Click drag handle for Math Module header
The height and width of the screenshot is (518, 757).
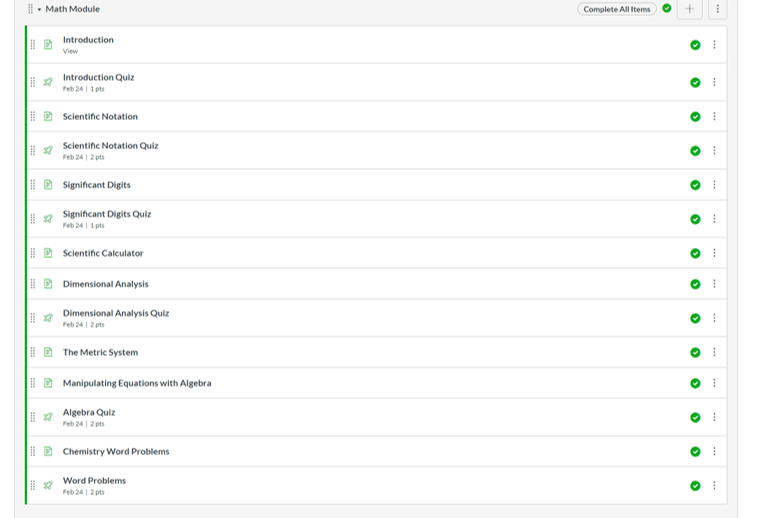(x=30, y=9)
